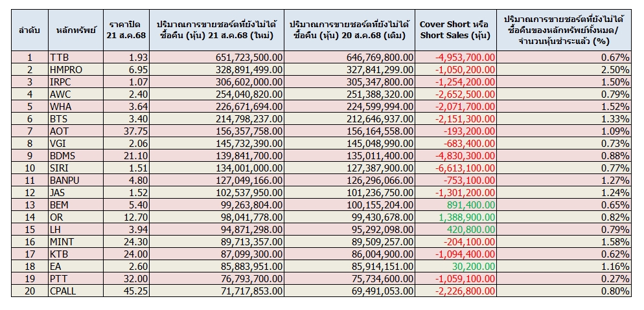This screenshot has height=310, width=644.
Task: Select the ราคาปิด 21 ส.ค.68 header
Action: pos(126,30)
